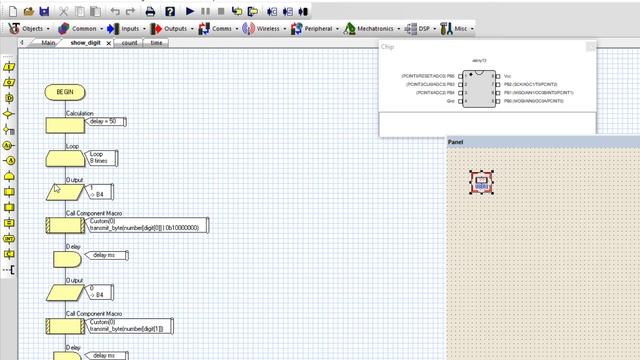Open the Wireless components dropdown
This screenshot has width=640, height=360.
pos(264,29)
